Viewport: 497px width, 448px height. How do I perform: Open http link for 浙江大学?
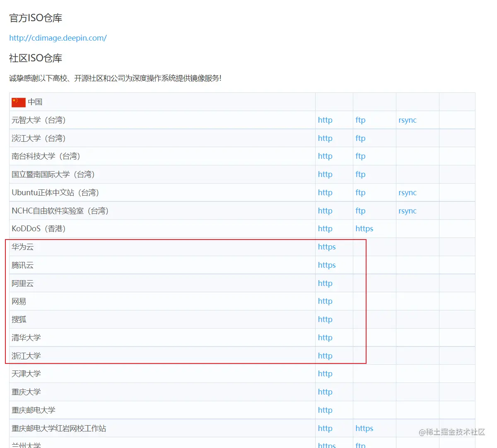pyautogui.click(x=325, y=356)
